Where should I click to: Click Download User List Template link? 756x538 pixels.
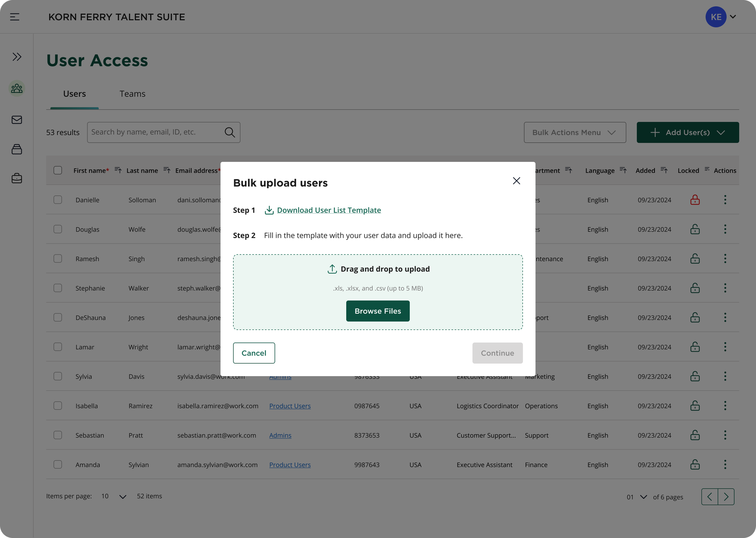tap(329, 210)
